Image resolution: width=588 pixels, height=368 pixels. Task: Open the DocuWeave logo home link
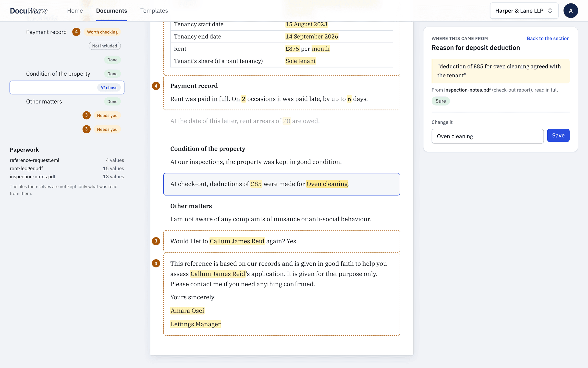coord(29,11)
